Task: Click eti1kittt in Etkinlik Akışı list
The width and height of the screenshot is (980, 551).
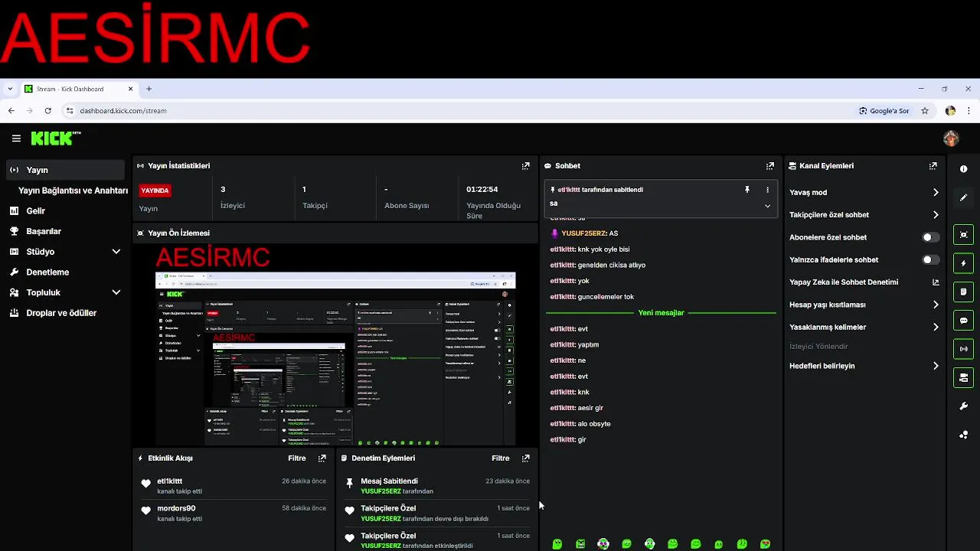Action: (169, 481)
